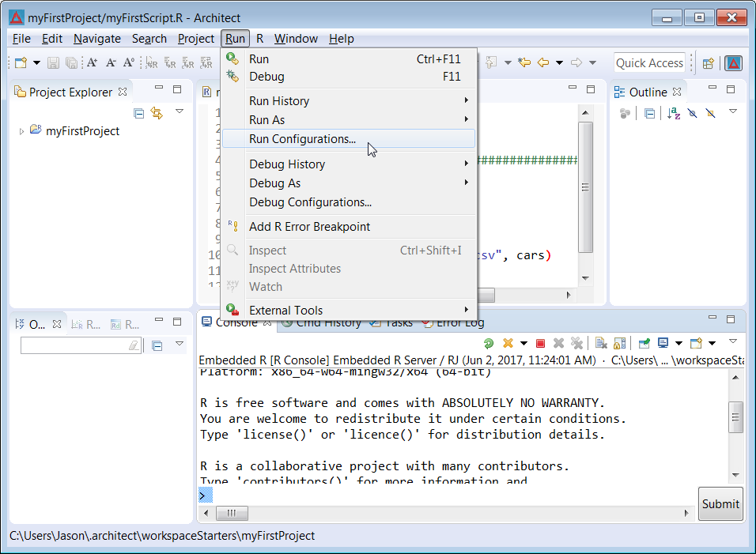Close the Outline view tab
Screen dimensions: 756x554
pos(677,92)
